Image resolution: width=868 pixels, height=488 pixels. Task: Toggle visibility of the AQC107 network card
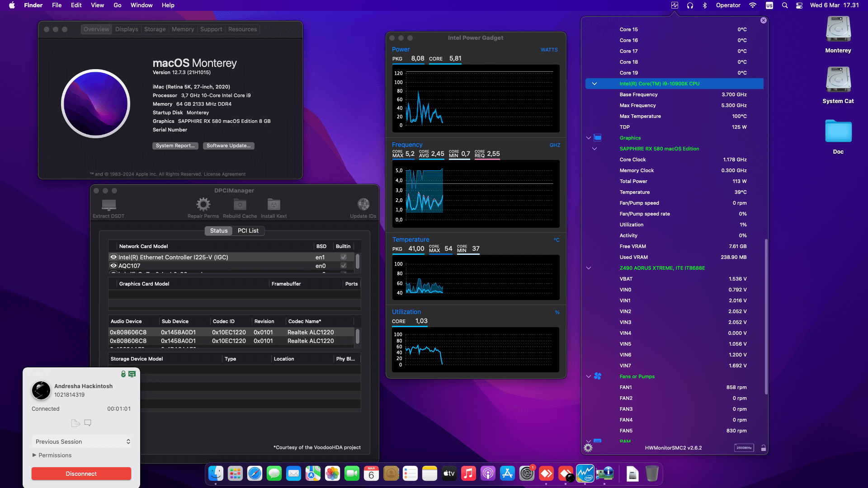113,266
